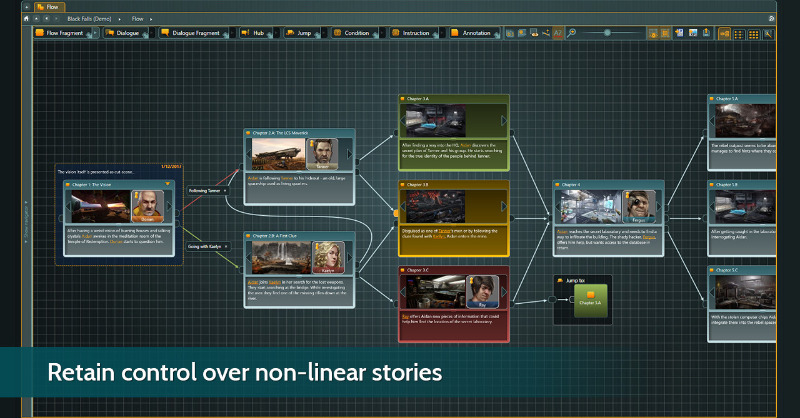The width and height of the screenshot is (800, 418).
Task: Click the Ray portrait in Chapter 3.C
Action: tap(482, 291)
